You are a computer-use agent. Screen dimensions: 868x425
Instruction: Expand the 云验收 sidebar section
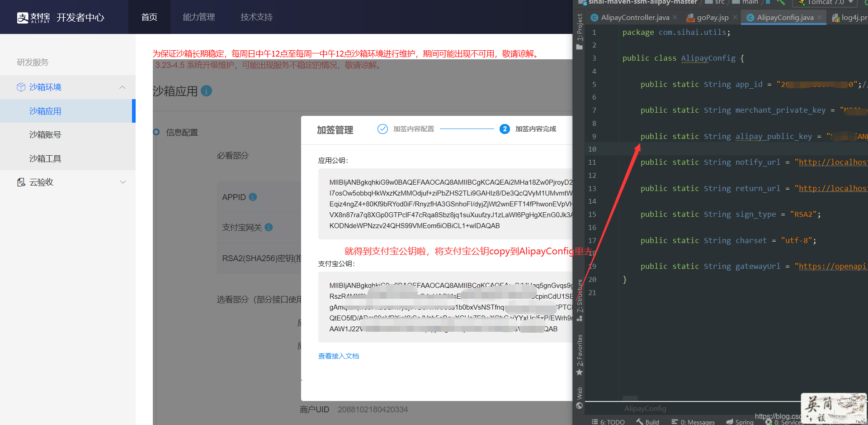coord(123,182)
